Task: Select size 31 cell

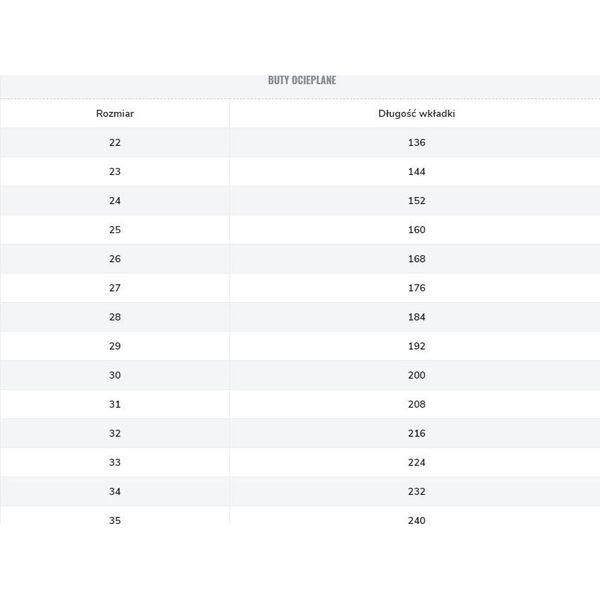Action: (x=115, y=404)
